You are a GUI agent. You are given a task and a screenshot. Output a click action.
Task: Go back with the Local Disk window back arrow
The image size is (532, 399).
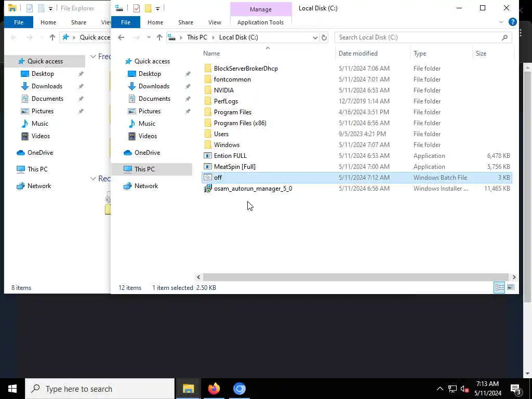121,37
